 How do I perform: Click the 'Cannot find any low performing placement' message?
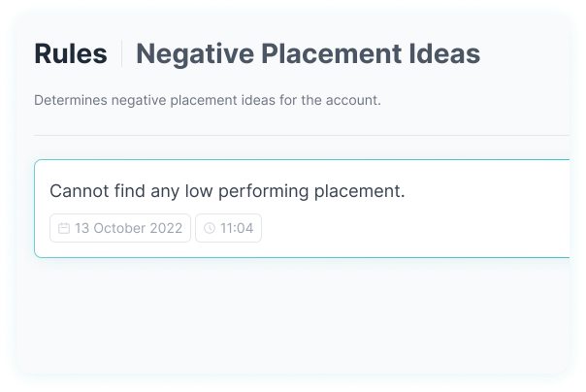[x=227, y=191]
